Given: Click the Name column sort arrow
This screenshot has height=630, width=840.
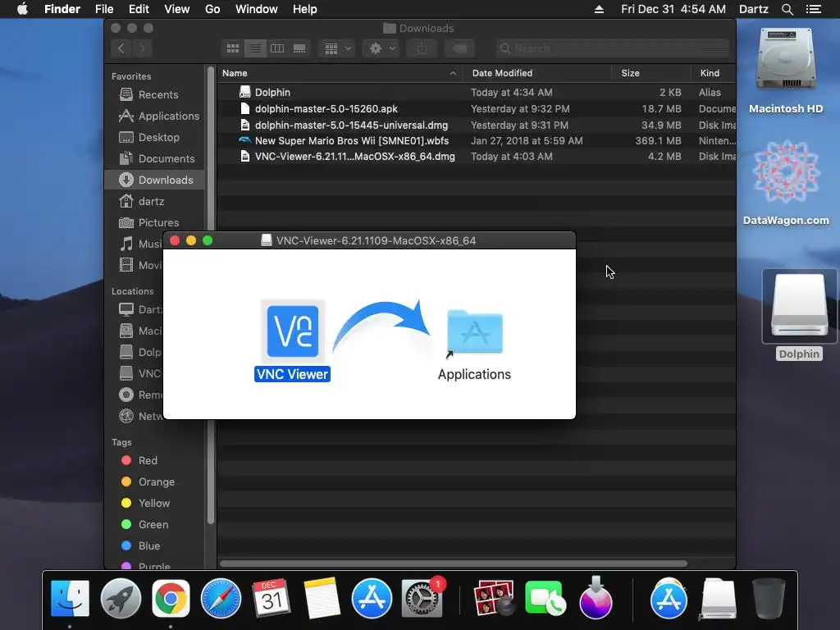Looking at the screenshot, I should pos(453,73).
